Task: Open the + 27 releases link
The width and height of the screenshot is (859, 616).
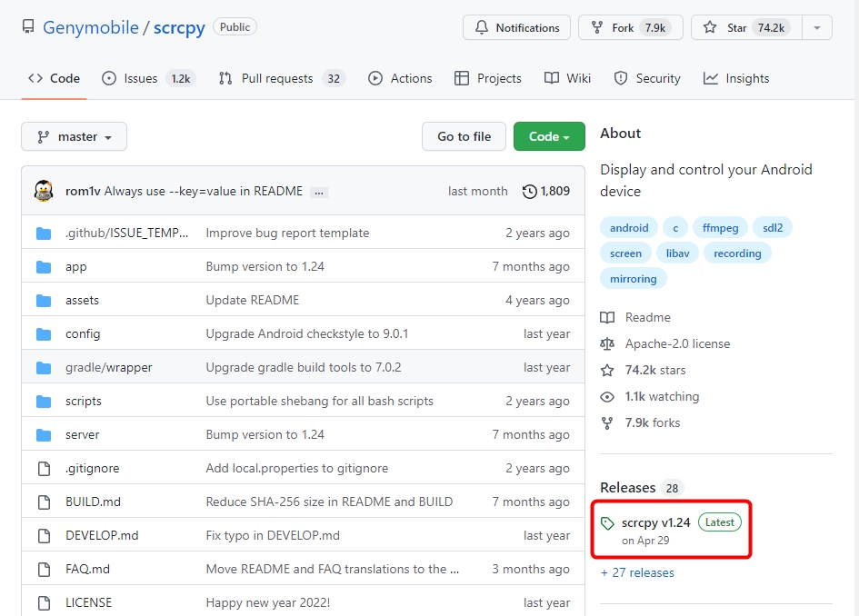Action: click(637, 572)
